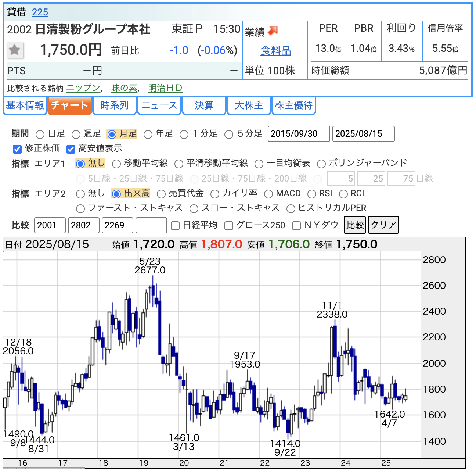The width and height of the screenshot is (476, 469).
Task: Click the 業績 orange arrow icon
Action: (x=273, y=31)
